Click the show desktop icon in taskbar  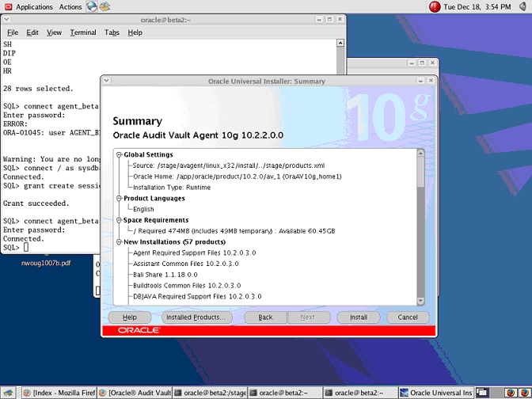click(x=9, y=393)
